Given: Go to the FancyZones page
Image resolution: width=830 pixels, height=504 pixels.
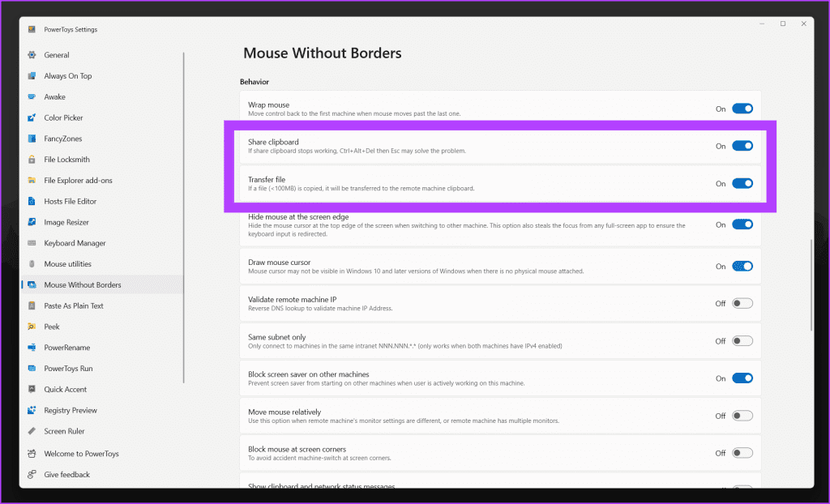Looking at the screenshot, I should 102,139.
